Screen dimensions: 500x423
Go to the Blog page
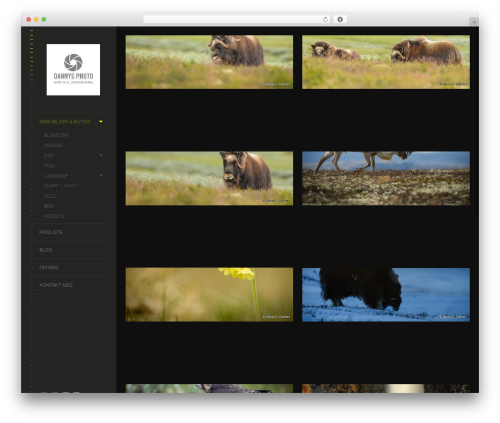pyautogui.click(x=45, y=250)
